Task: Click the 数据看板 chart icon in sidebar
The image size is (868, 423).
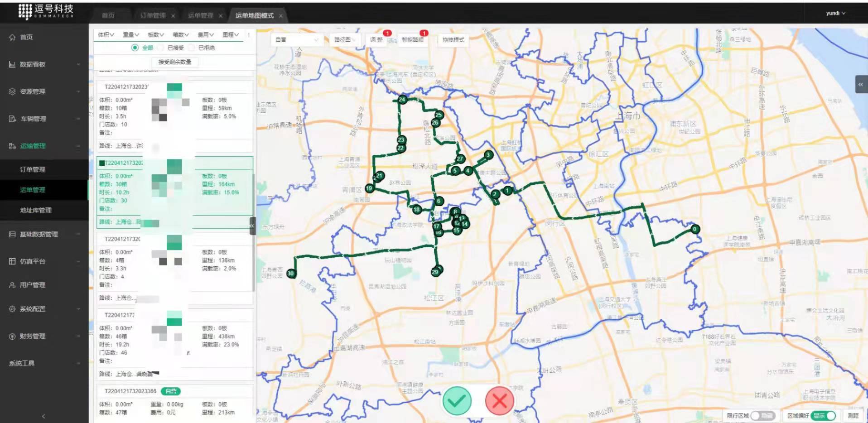Action: click(12, 64)
